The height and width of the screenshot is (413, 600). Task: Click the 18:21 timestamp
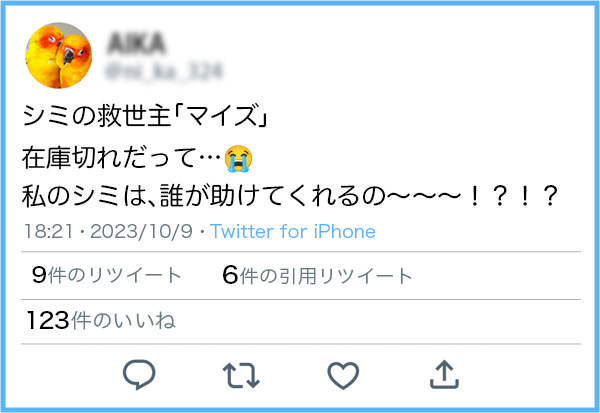click(48, 231)
